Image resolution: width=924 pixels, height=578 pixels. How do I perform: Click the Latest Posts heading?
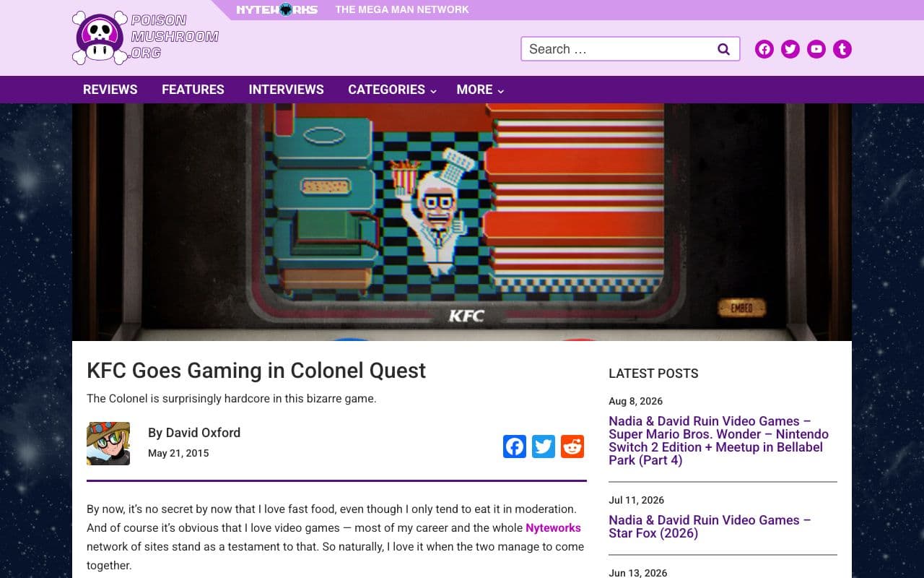[x=653, y=374]
